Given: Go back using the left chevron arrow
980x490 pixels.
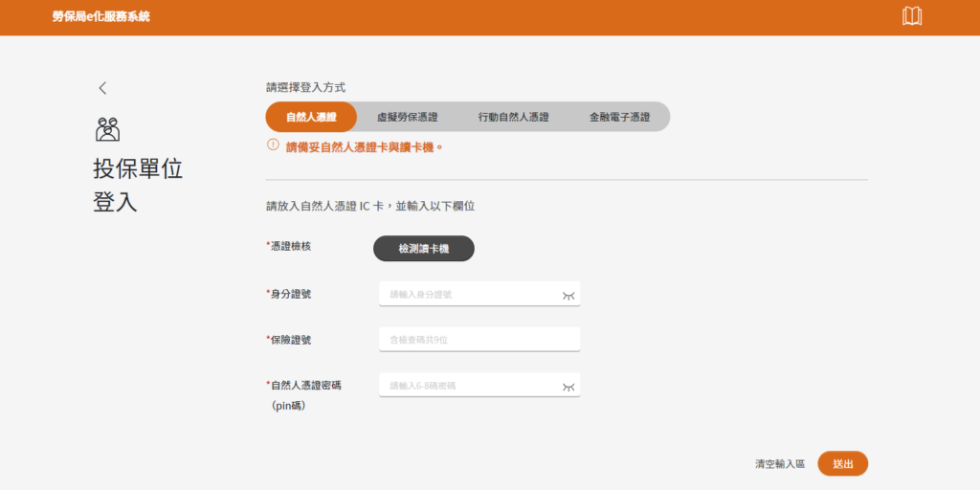Looking at the screenshot, I should pyautogui.click(x=102, y=88).
